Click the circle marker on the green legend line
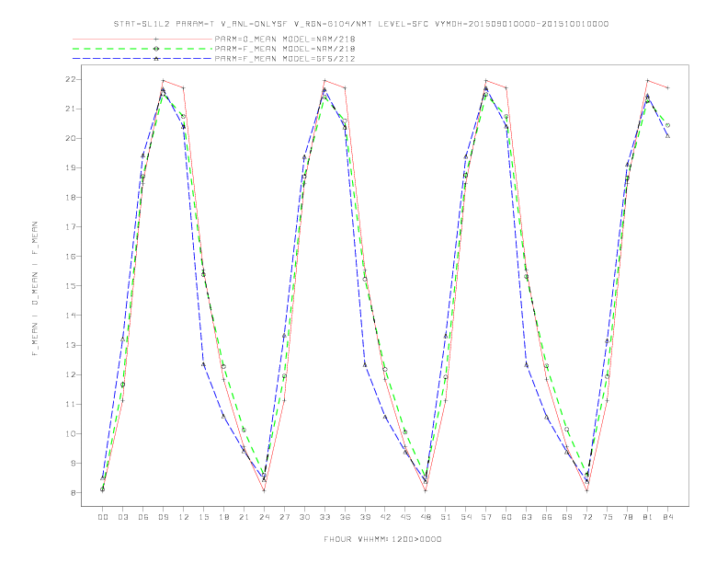The width and height of the screenshot is (728, 563). click(156, 49)
